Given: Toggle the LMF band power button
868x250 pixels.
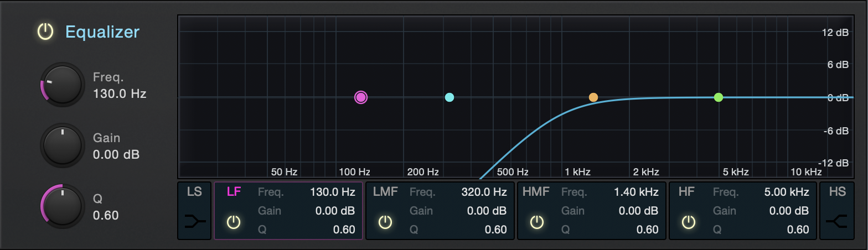Looking at the screenshot, I should (385, 222).
